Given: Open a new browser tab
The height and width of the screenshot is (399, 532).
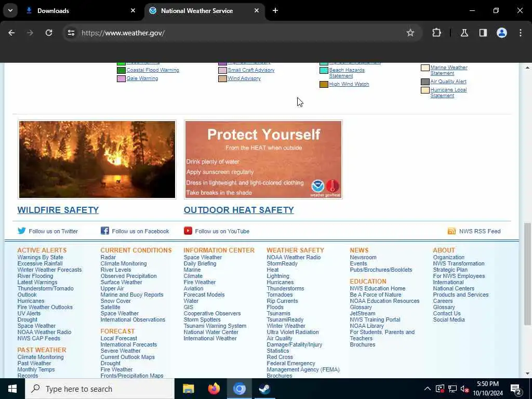Looking at the screenshot, I should coord(275,10).
